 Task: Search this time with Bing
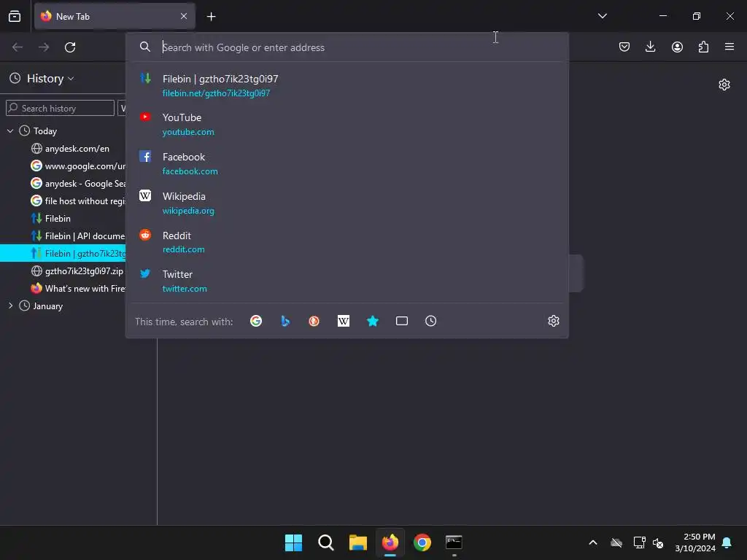tap(285, 321)
